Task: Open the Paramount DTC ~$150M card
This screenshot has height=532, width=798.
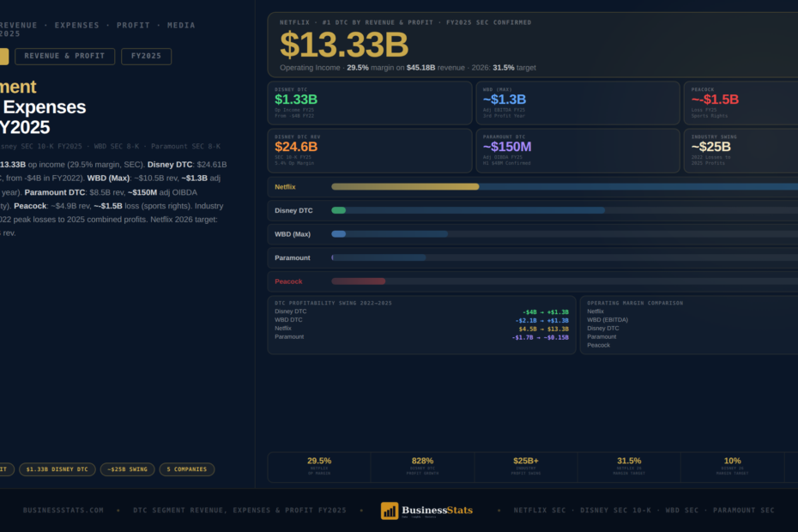Action: point(577,151)
